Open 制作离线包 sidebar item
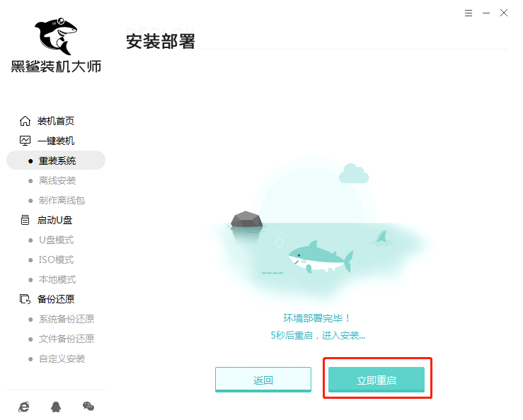This screenshot has width=523, height=420. 62,200
